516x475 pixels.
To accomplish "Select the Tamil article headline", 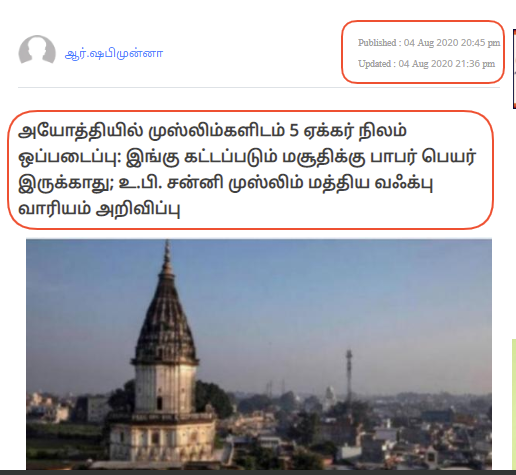I will click(247, 170).
